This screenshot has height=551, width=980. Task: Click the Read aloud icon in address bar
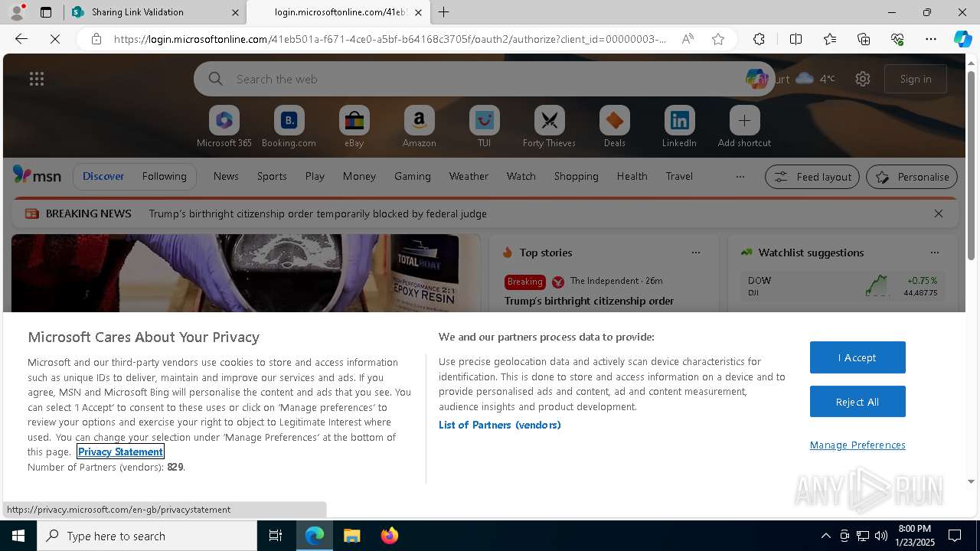coord(688,39)
